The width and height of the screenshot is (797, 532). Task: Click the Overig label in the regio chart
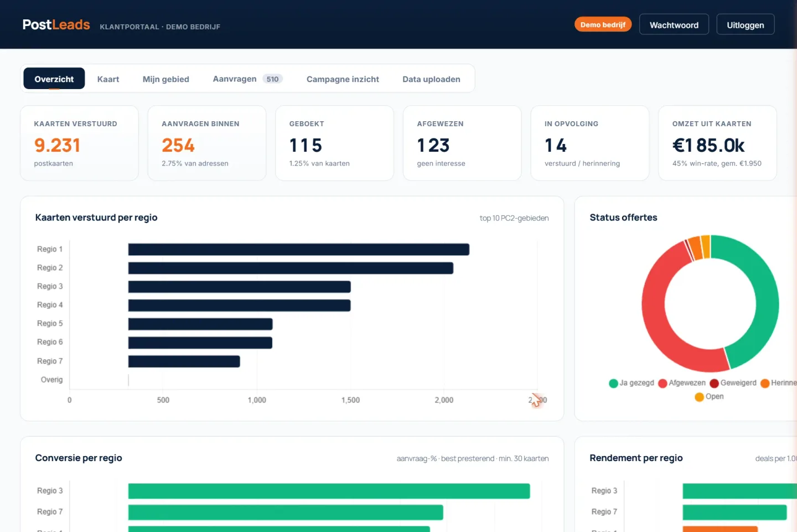pyautogui.click(x=51, y=380)
